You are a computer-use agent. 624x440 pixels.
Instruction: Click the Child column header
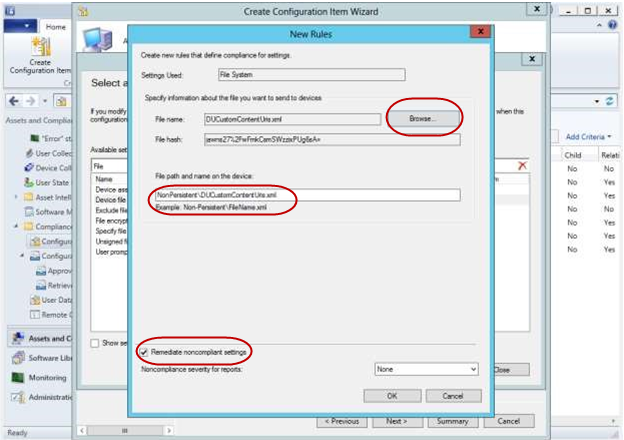click(x=573, y=155)
